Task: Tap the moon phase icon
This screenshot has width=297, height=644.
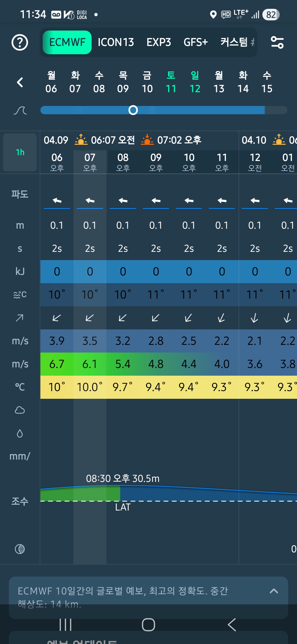Action: point(20,549)
